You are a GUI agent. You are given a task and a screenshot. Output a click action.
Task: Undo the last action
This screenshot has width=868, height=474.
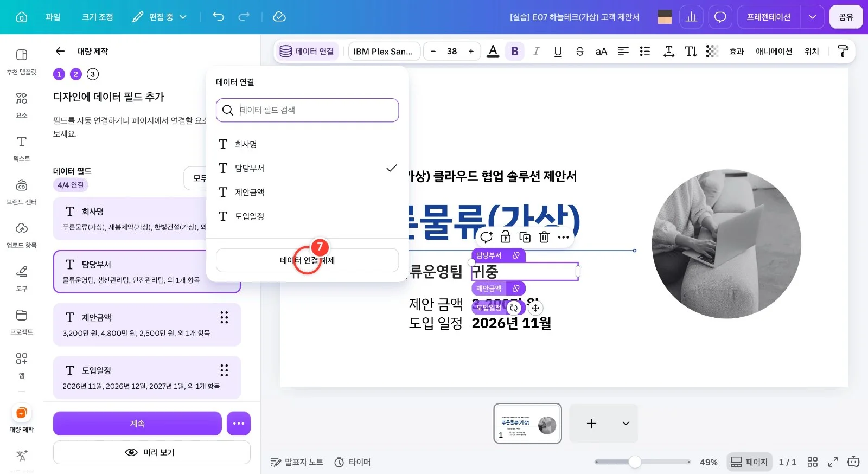pyautogui.click(x=218, y=17)
